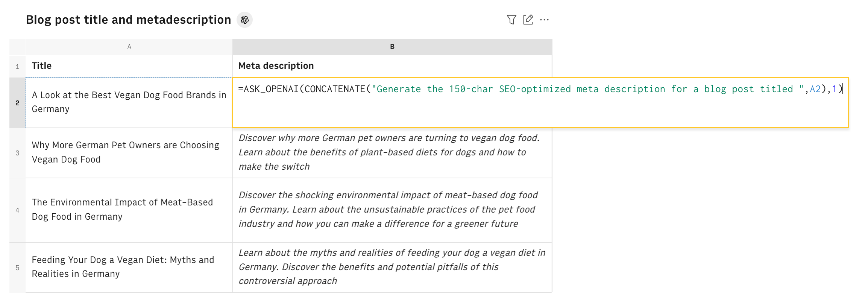Select row 3 header
868x307 pixels.
click(17, 153)
